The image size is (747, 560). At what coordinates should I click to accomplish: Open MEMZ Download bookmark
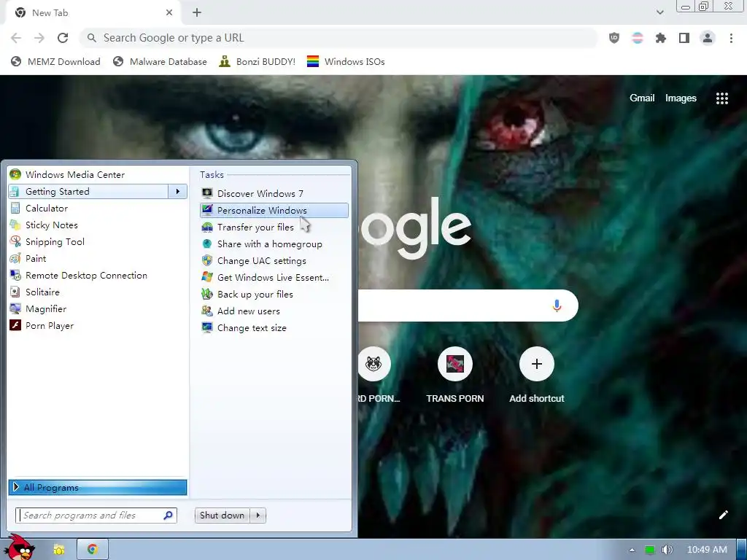click(x=55, y=62)
